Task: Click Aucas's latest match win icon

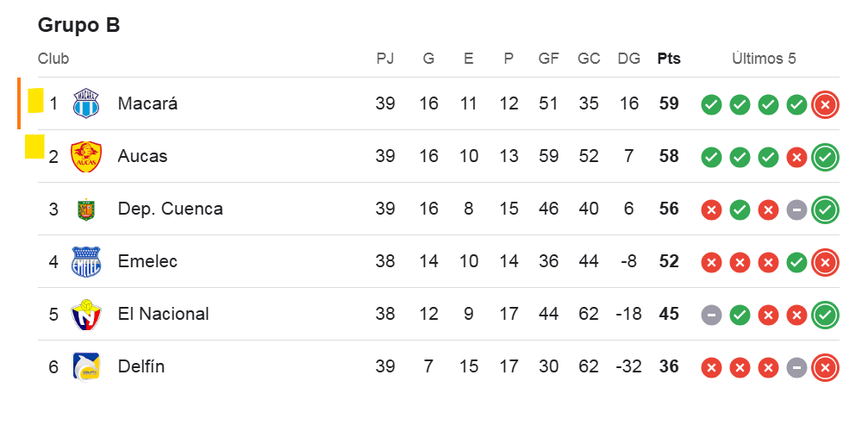Action: (x=825, y=158)
